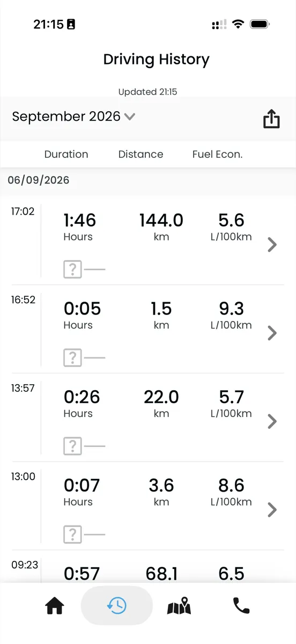Open details chevron for 22.0 km trip

[272, 422]
